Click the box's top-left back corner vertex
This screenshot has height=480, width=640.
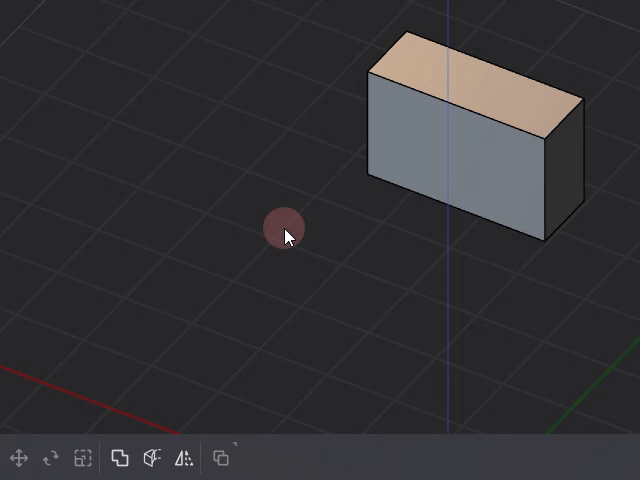(x=407, y=32)
